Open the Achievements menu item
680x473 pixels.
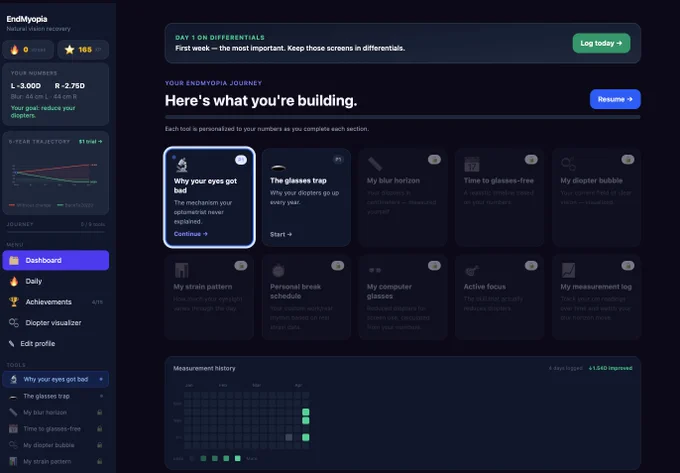click(x=56, y=302)
